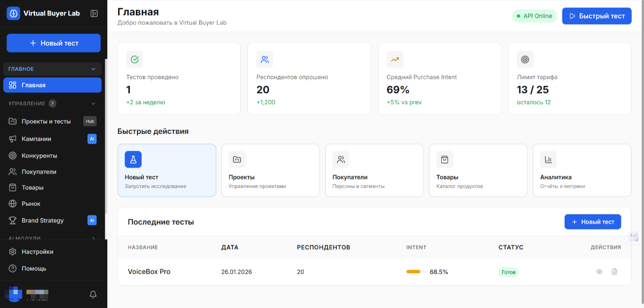Click the Virtual Buyer Lab logo icon
The width and height of the screenshot is (644, 308).
point(13,13)
